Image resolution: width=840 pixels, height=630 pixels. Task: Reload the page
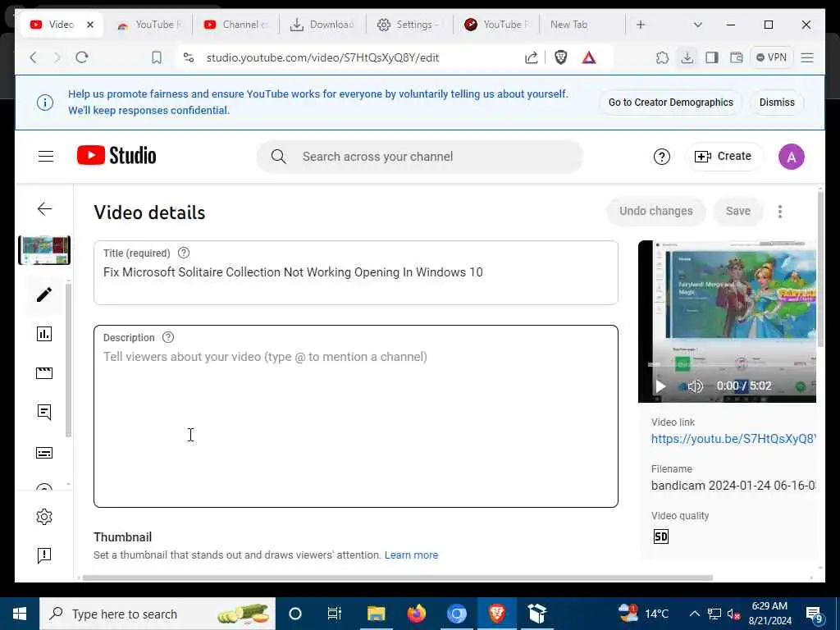(x=81, y=57)
